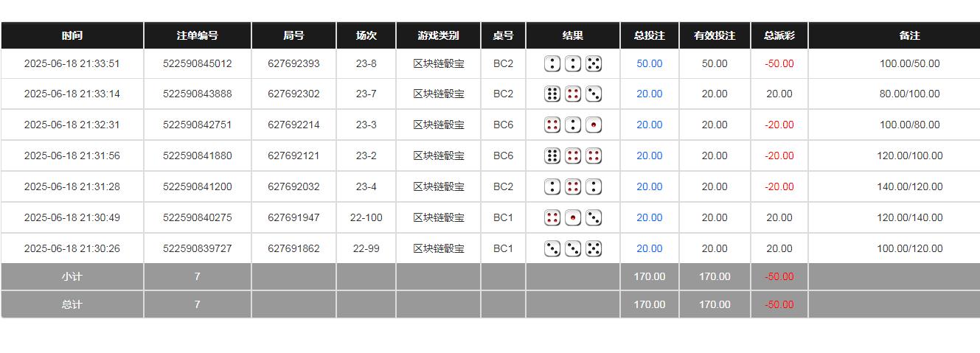Click the blue 50.00 total bet amount
Screen dimensions: 980x353
point(649,64)
